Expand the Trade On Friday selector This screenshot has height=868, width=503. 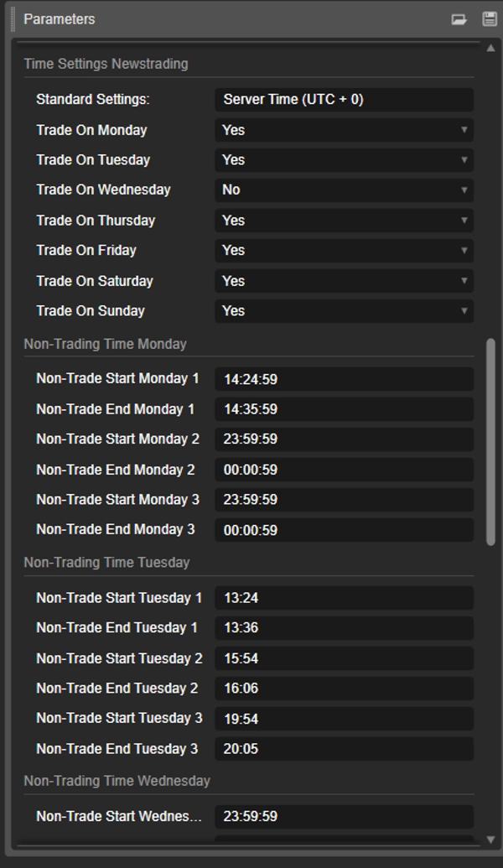pyautogui.click(x=466, y=250)
